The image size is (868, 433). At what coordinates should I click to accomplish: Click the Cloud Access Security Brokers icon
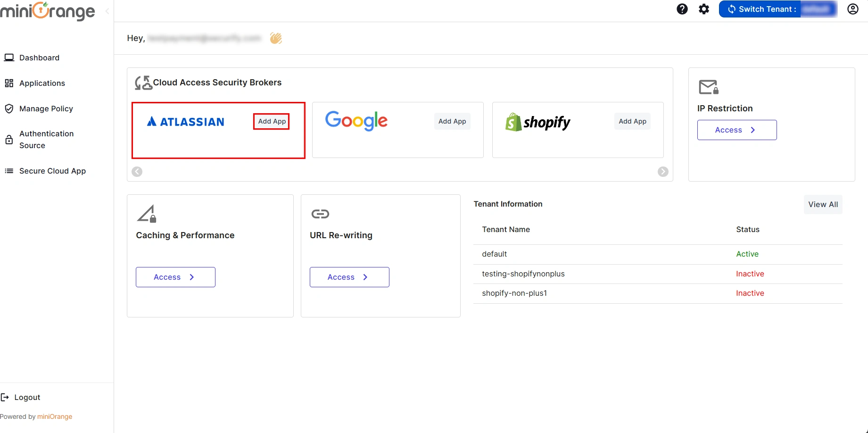pyautogui.click(x=143, y=83)
